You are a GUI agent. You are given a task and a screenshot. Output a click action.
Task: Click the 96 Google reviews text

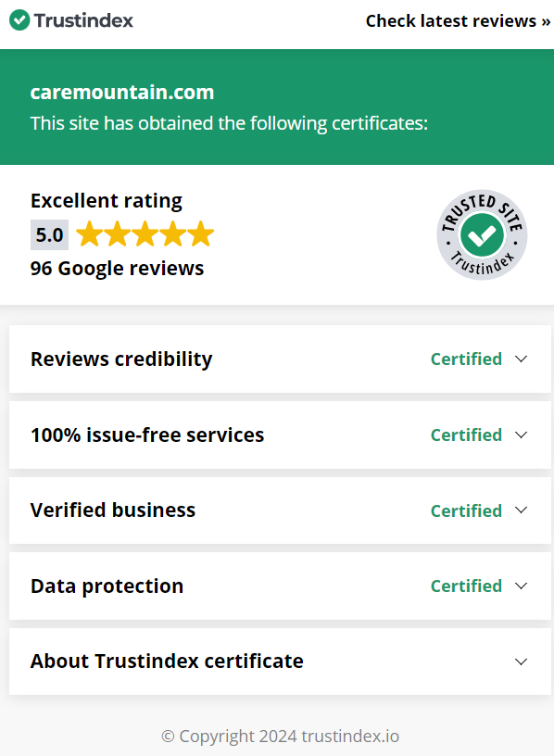[117, 268]
